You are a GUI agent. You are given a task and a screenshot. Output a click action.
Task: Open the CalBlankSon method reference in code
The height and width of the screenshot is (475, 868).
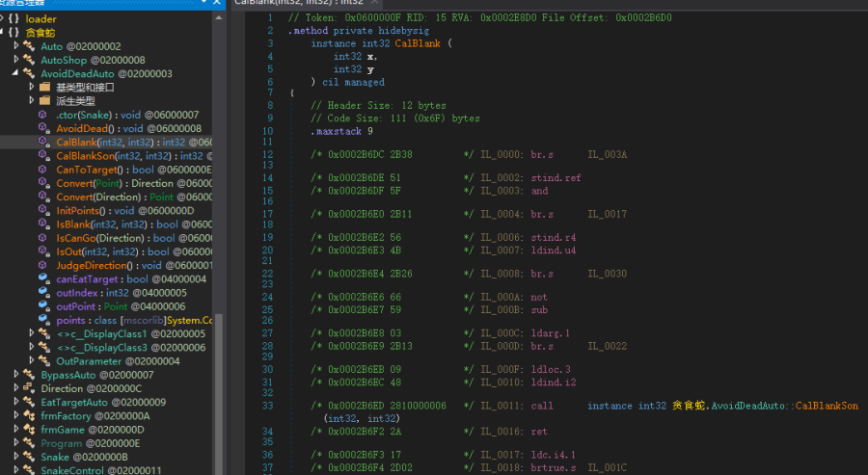pyautogui.click(x=827, y=406)
